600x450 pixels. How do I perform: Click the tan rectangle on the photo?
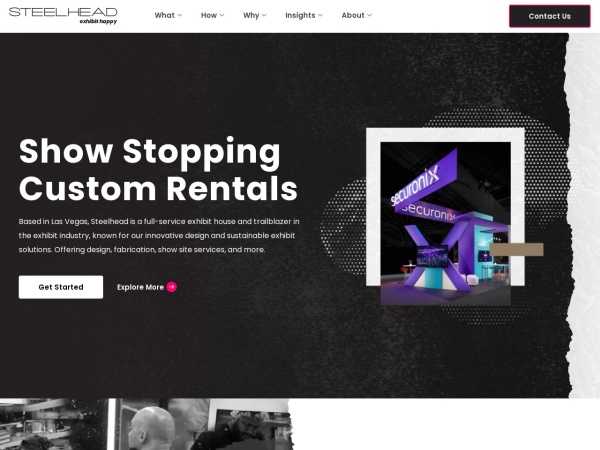pyautogui.click(x=516, y=249)
